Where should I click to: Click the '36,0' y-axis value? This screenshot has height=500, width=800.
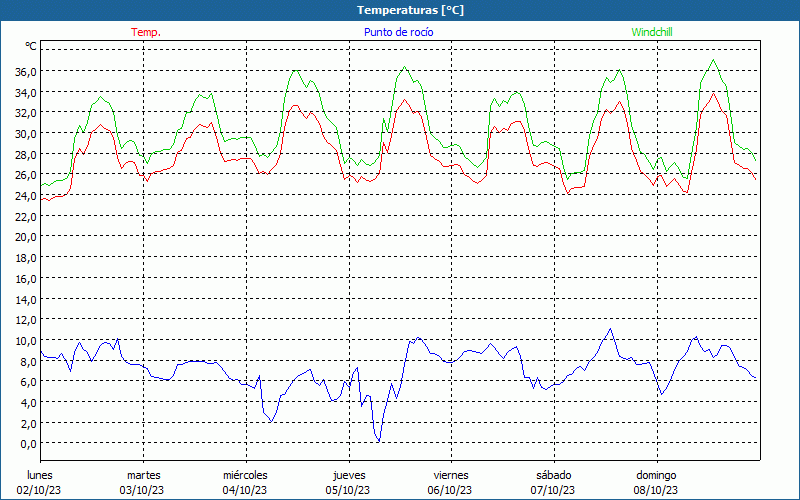pos(26,71)
